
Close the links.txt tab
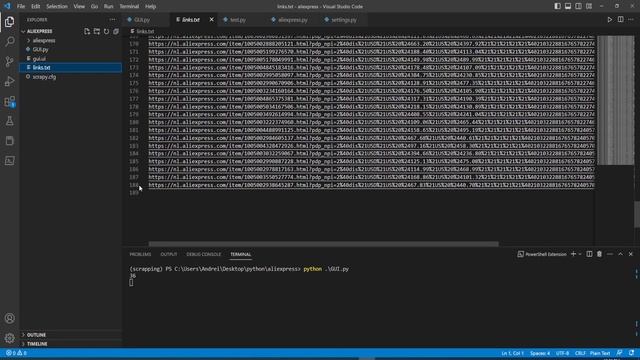(211, 20)
